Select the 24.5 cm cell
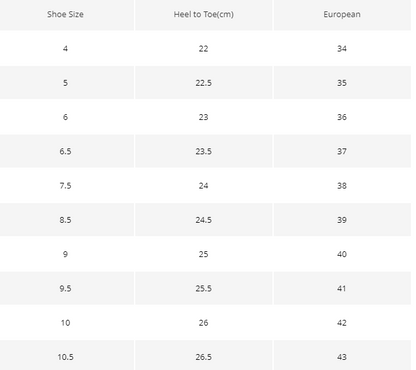The image size is (416, 370). pyautogui.click(x=204, y=220)
